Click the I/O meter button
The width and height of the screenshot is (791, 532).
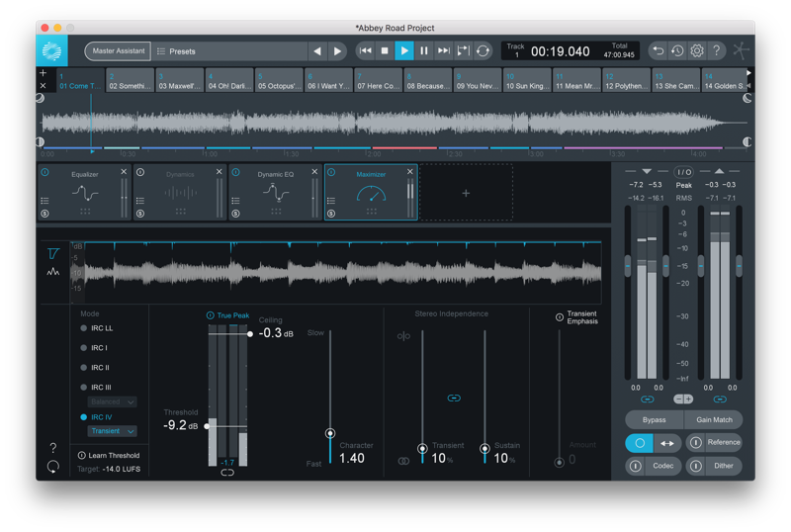[684, 172]
